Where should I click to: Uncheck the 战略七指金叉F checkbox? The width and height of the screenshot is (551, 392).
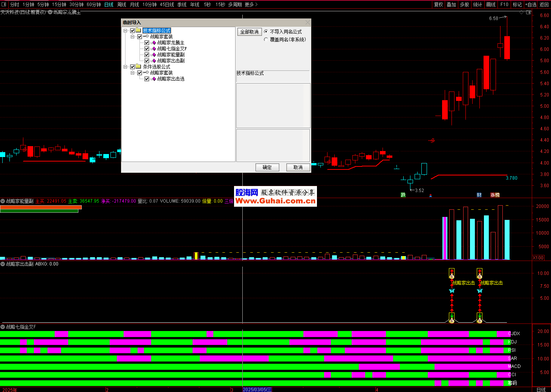point(147,49)
